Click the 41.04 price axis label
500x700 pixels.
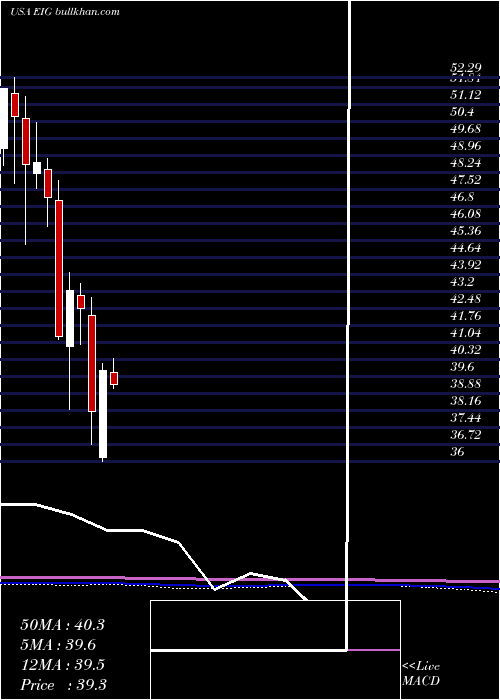pos(466,333)
